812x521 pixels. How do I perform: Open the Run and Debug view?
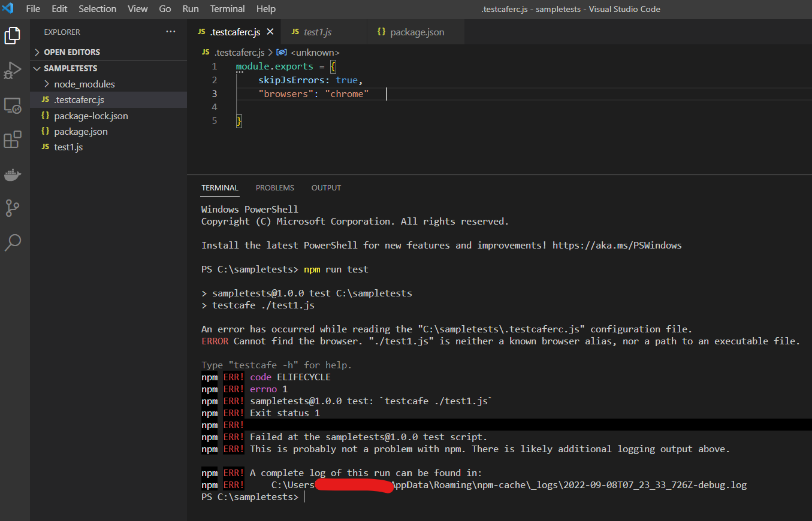click(x=13, y=71)
